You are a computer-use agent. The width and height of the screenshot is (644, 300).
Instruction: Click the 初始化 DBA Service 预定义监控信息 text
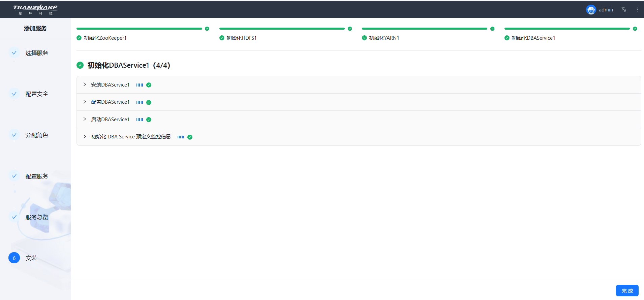click(131, 137)
